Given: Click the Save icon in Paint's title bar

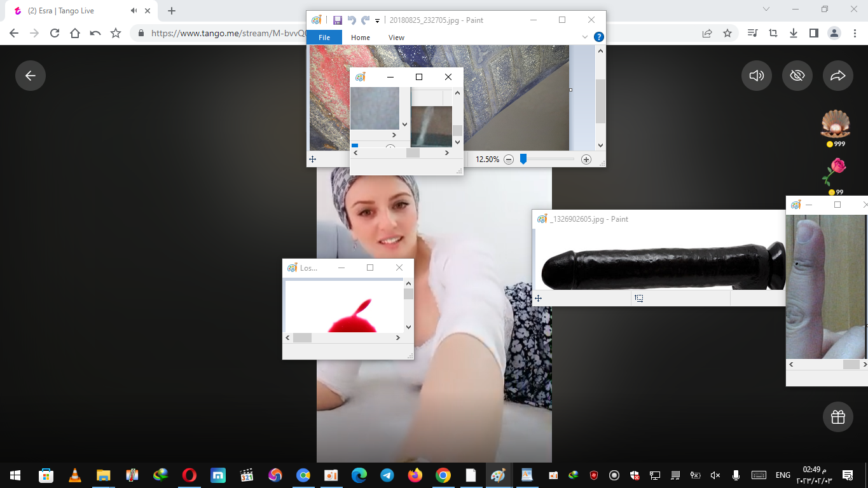Looking at the screenshot, I should click(x=337, y=20).
